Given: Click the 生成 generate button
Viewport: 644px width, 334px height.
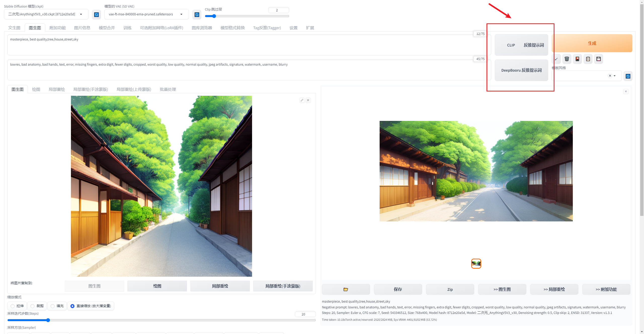Looking at the screenshot, I should click(592, 43).
